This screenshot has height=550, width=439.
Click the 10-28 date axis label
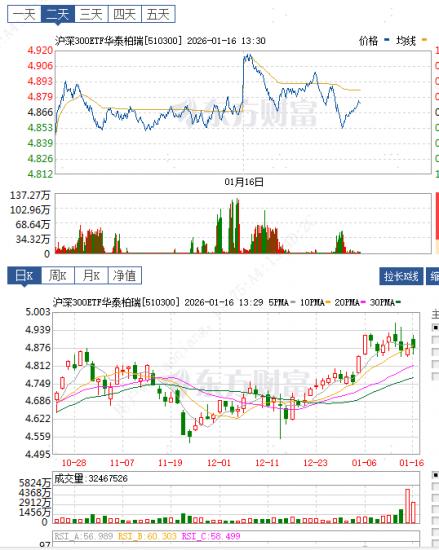pyautogui.click(x=74, y=463)
